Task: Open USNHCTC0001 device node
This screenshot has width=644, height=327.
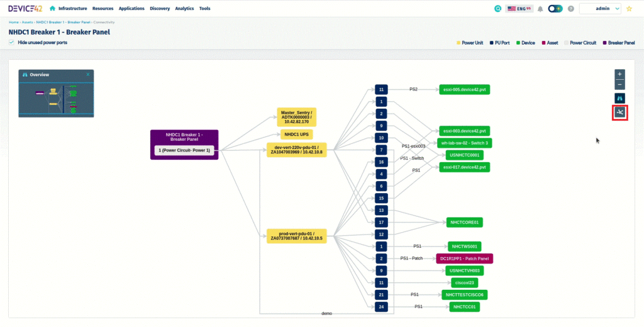Action: [x=465, y=155]
